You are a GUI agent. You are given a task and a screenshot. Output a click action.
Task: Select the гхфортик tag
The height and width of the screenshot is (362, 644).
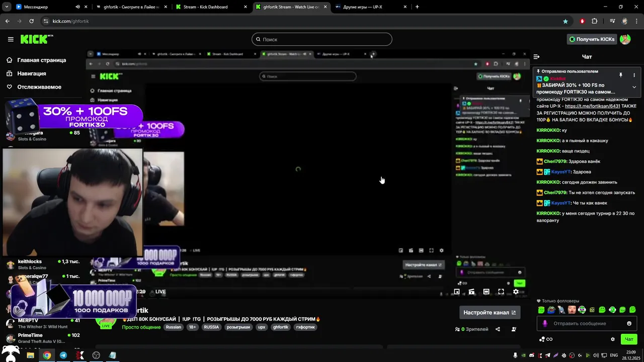click(x=306, y=327)
